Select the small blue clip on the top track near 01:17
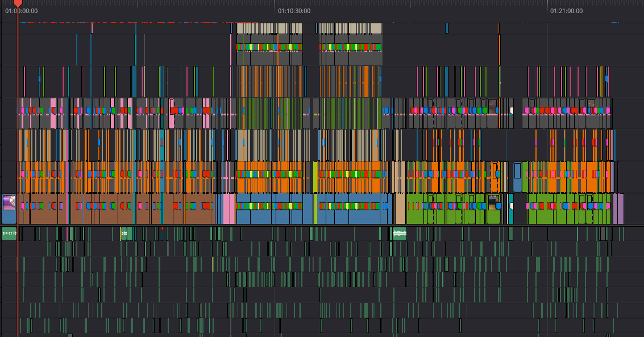 pos(447,28)
